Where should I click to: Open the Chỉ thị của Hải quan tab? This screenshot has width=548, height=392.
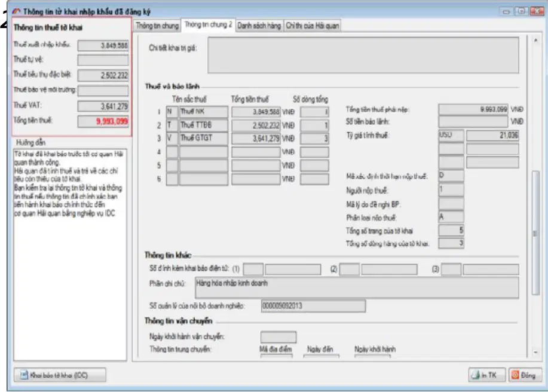pos(312,26)
